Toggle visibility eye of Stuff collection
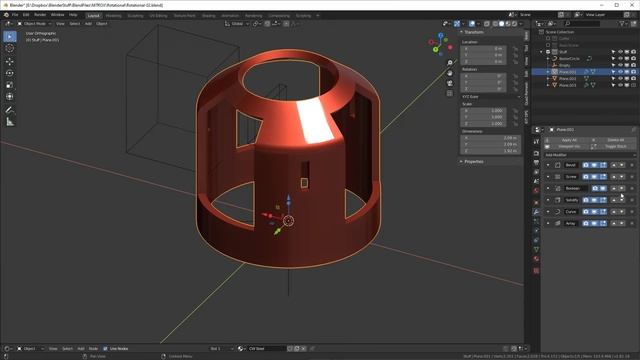This screenshot has height=360, width=640. coord(620,52)
